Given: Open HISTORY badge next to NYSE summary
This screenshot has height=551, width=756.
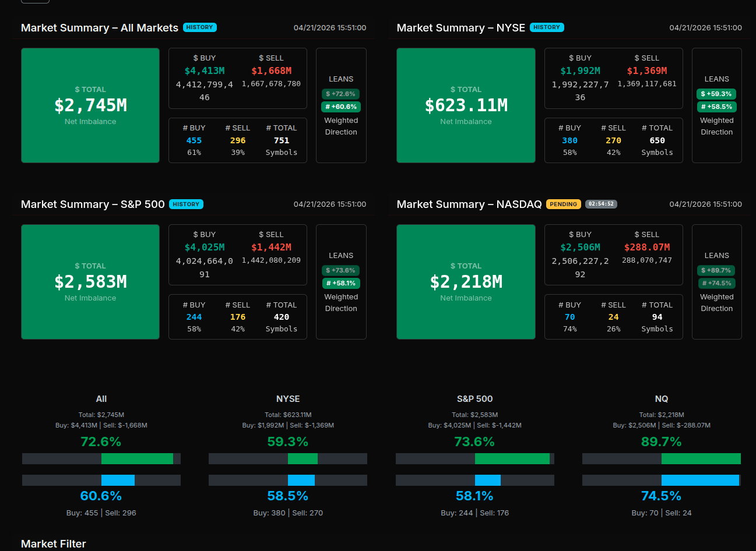Looking at the screenshot, I should pyautogui.click(x=546, y=27).
